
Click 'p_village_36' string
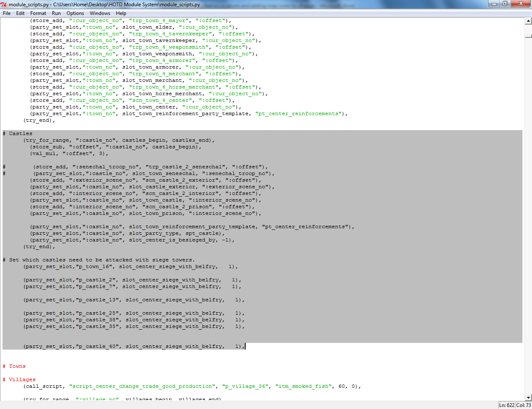coord(245,386)
